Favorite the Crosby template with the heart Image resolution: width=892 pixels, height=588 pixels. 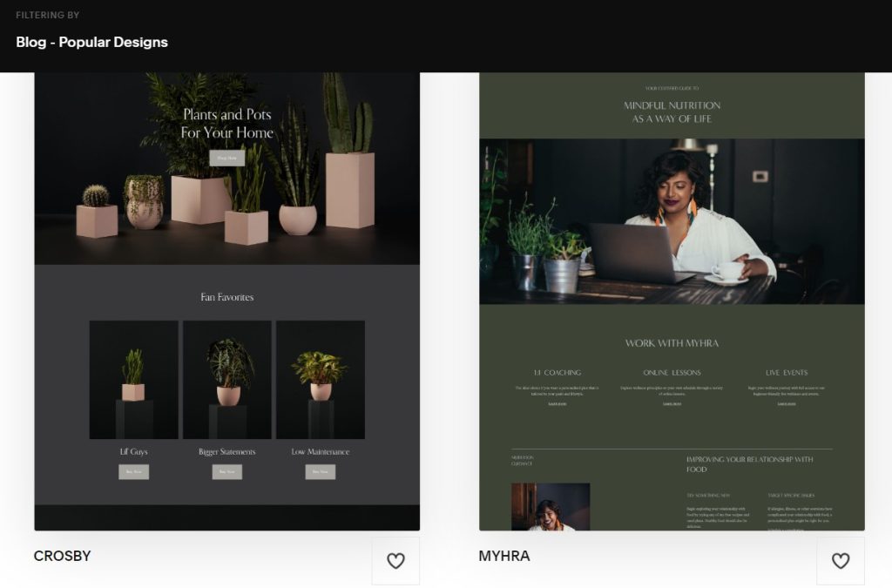(395, 561)
